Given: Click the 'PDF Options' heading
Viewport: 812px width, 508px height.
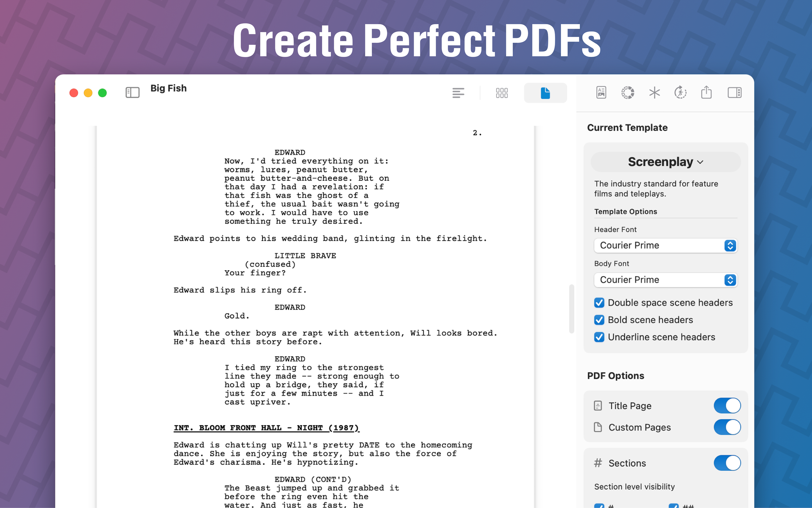Looking at the screenshot, I should point(615,376).
